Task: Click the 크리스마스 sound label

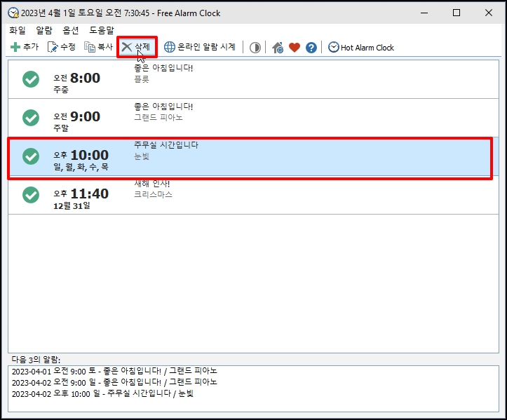Action: point(154,194)
